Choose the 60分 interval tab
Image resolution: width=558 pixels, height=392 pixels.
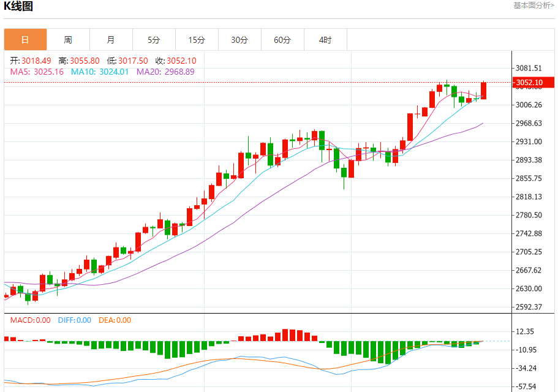click(x=282, y=40)
